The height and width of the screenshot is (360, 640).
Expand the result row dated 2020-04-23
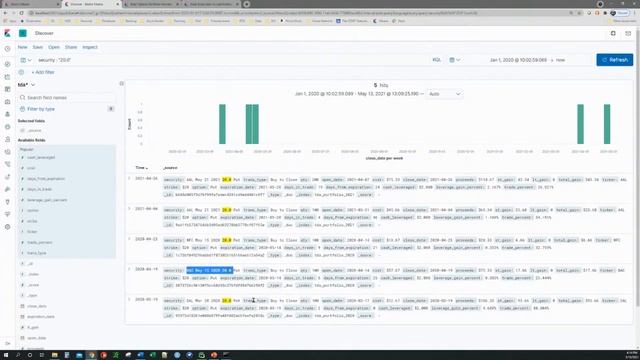[129, 239]
